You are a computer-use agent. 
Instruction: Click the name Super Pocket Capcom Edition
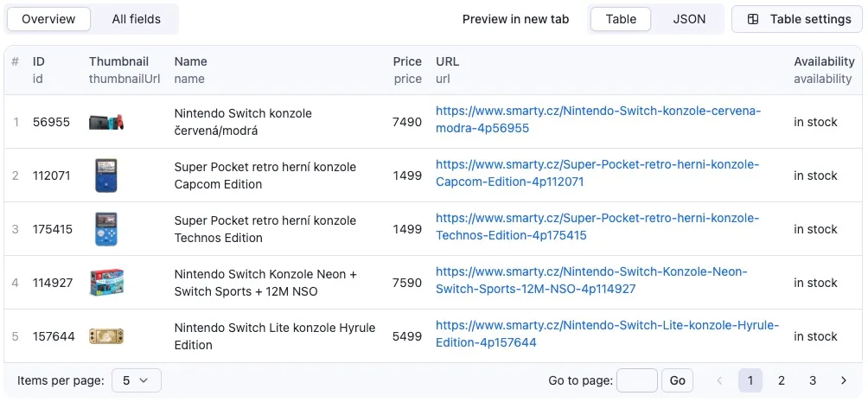click(265, 175)
